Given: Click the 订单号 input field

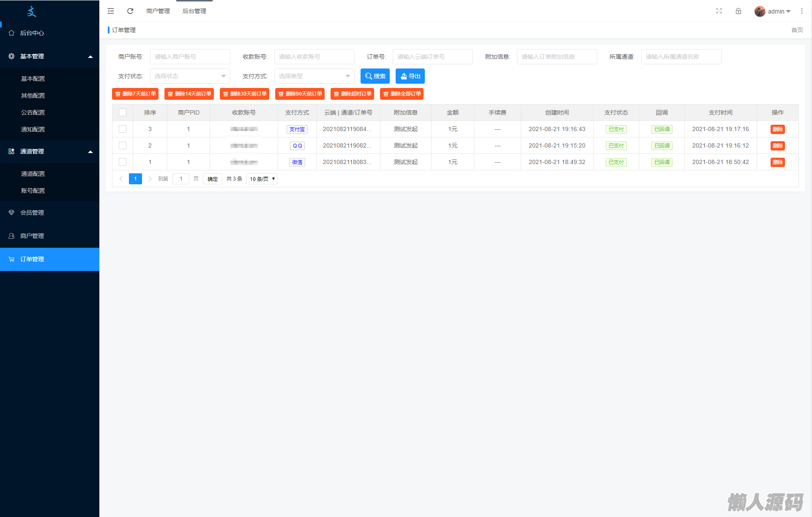Looking at the screenshot, I should pos(432,57).
